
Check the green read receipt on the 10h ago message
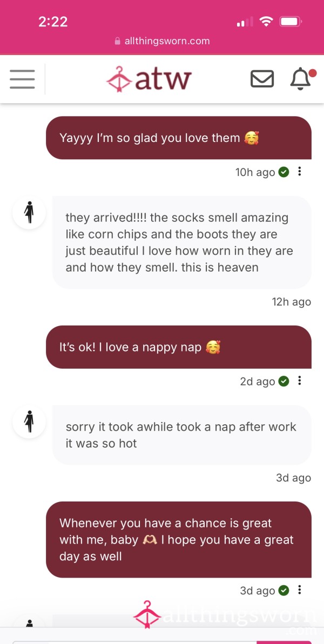click(x=283, y=172)
